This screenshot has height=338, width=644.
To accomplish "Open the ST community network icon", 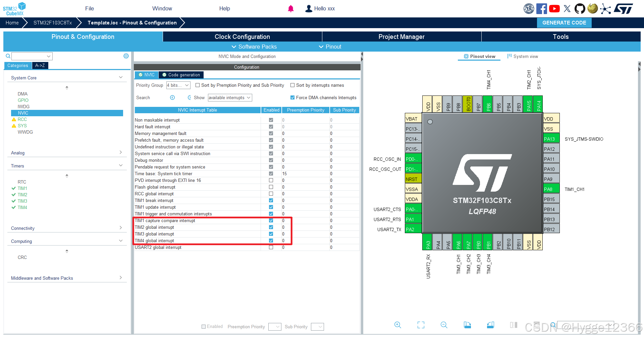I will coord(605,9).
